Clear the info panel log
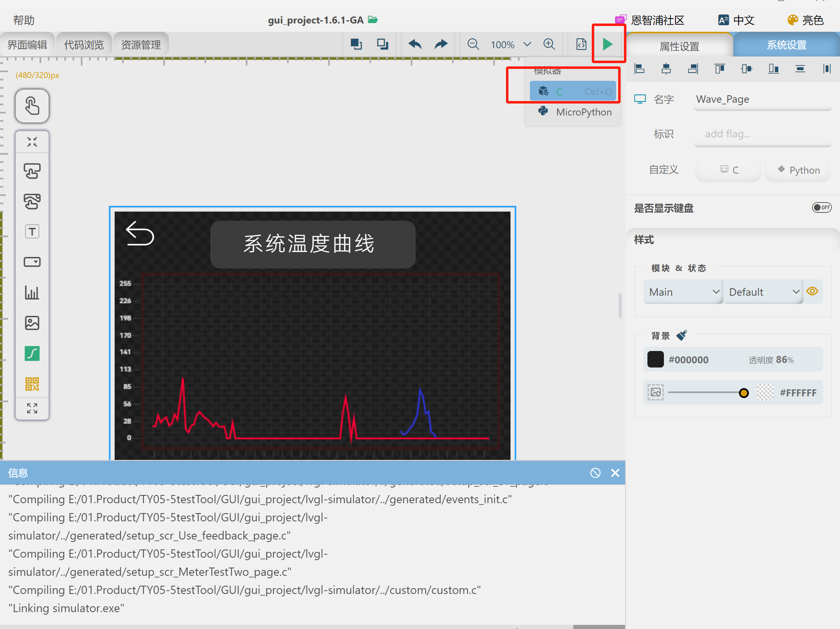This screenshot has height=629, width=840. (x=595, y=473)
